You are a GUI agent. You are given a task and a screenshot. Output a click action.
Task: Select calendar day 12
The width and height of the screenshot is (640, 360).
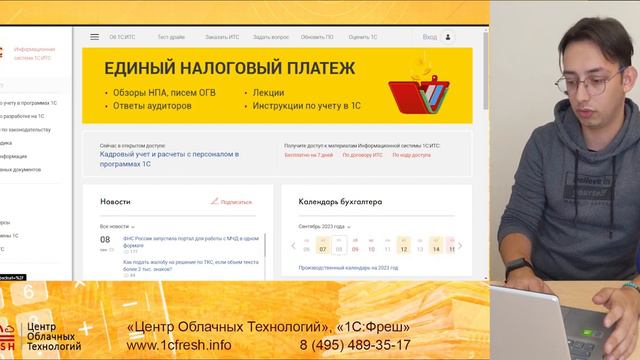(404, 245)
